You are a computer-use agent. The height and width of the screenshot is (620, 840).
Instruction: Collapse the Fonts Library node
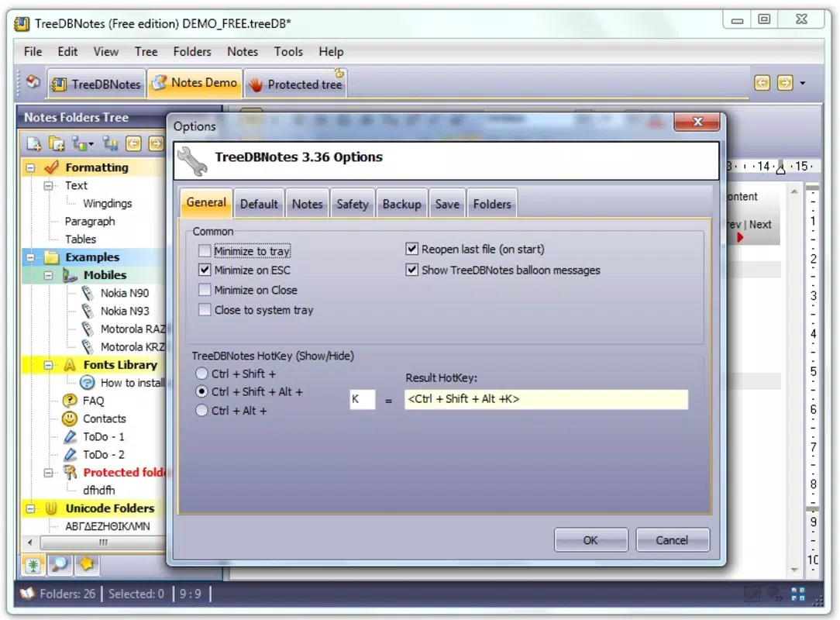click(x=48, y=366)
